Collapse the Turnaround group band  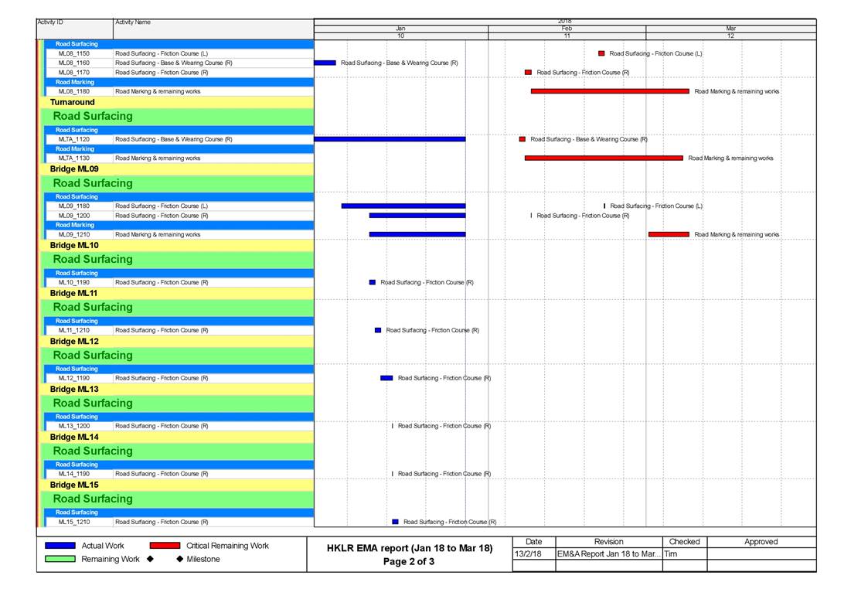73,102
